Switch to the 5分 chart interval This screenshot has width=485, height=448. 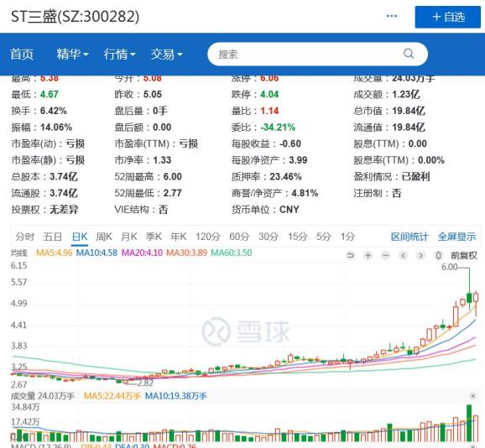[324, 237]
